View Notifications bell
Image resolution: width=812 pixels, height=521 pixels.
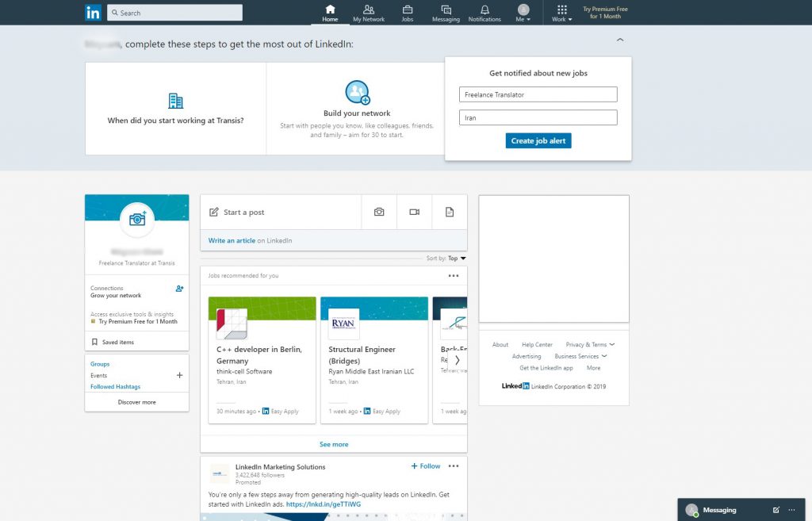coord(485,13)
